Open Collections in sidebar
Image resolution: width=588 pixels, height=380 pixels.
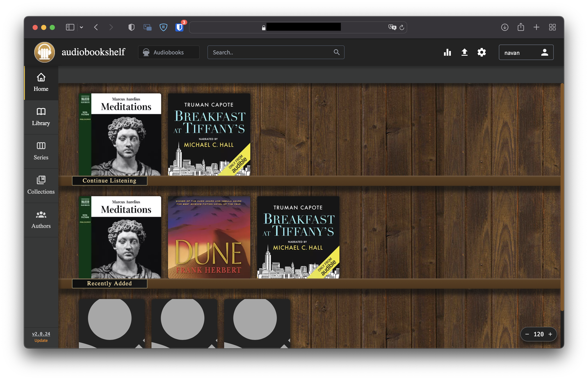tap(41, 186)
